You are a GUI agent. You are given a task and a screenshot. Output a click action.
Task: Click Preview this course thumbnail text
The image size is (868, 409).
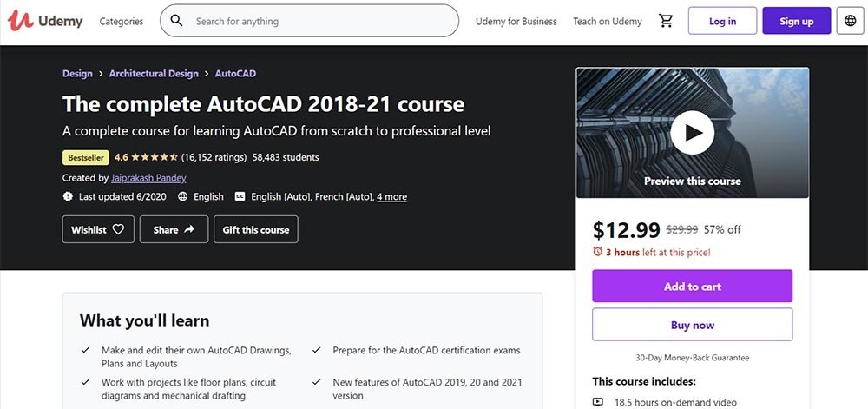click(x=693, y=181)
